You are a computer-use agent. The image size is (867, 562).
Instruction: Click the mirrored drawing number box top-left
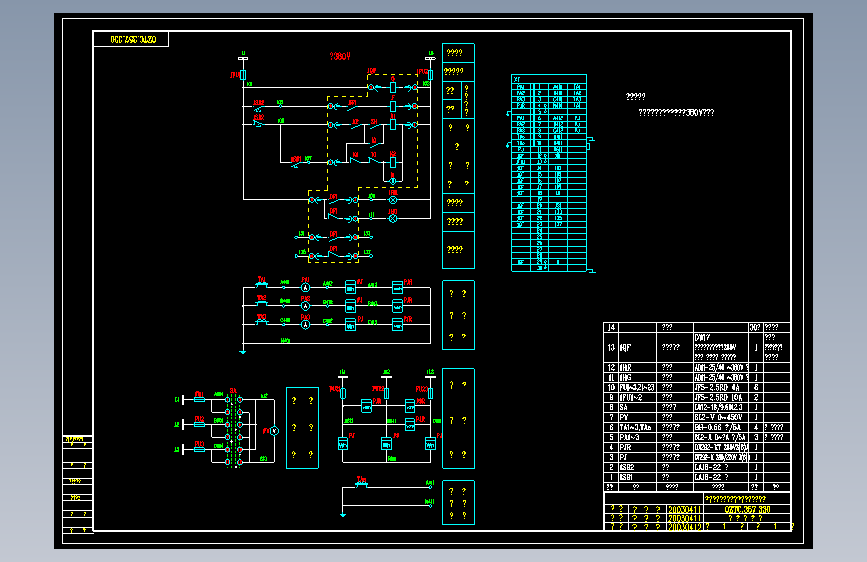pyautogui.click(x=131, y=39)
